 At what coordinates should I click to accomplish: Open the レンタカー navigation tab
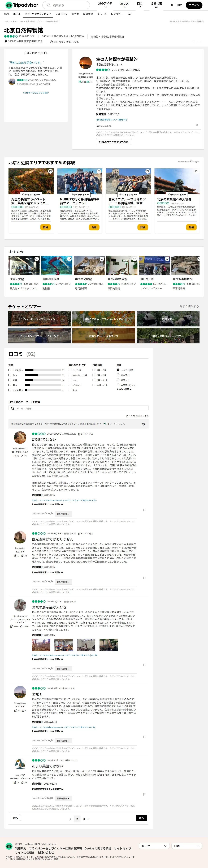117,14
